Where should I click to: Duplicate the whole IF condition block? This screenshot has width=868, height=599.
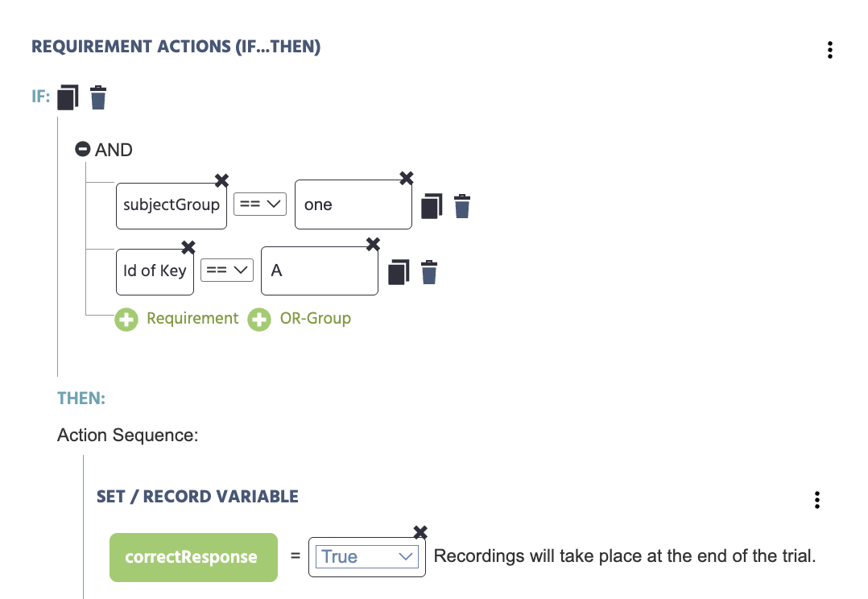[x=68, y=97]
